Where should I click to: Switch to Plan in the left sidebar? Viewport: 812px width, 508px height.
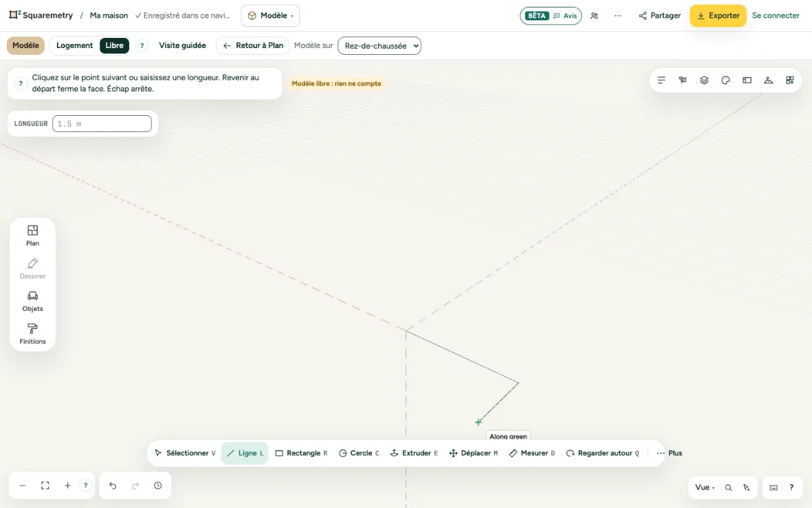point(32,236)
